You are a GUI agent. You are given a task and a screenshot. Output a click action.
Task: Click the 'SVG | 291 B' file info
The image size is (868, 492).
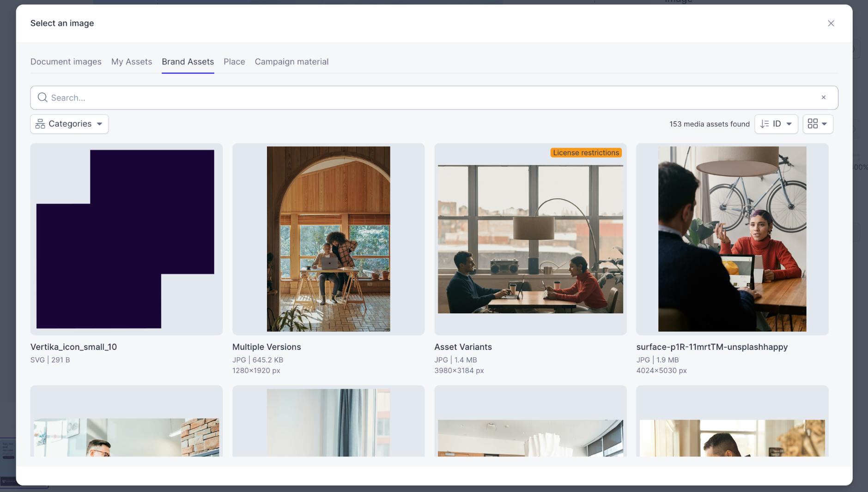50,360
